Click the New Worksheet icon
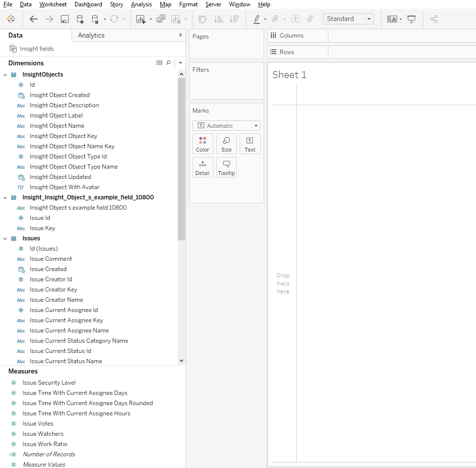The width and height of the screenshot is (476, 468). coord(141,19)
